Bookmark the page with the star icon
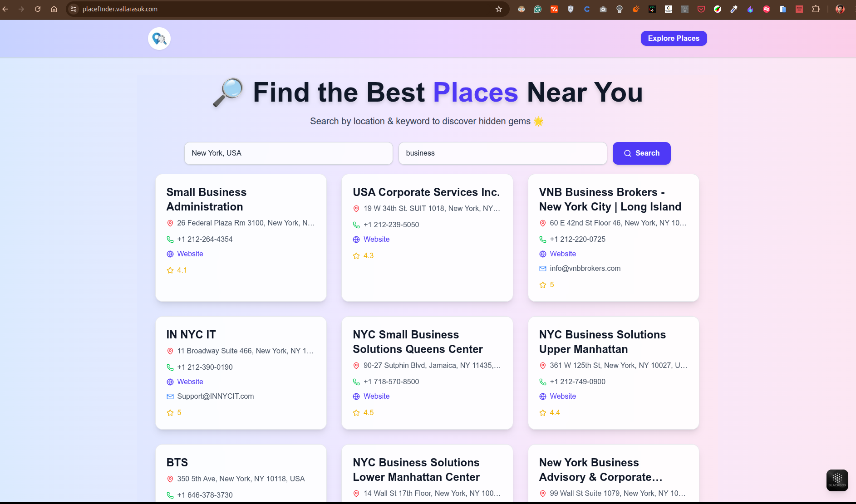Viewport: 856px width, 504px height. pyautogui.click(x=499, y=9)
